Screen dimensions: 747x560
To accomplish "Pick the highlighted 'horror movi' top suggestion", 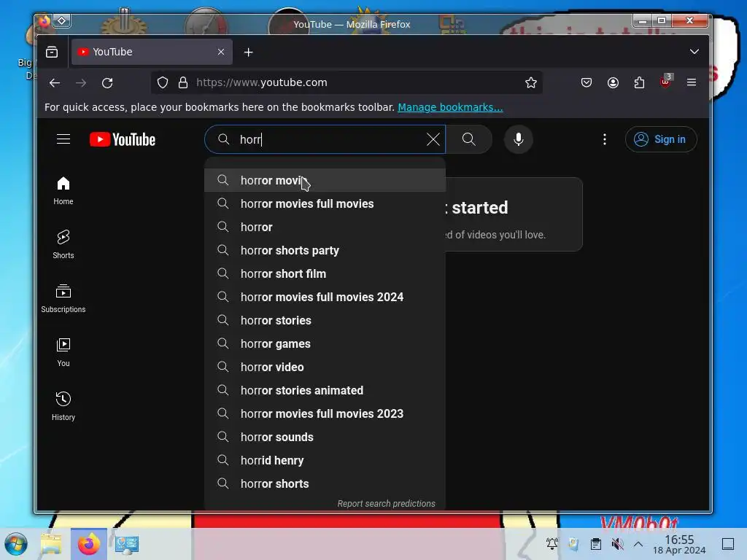I will tap(325, 181).
